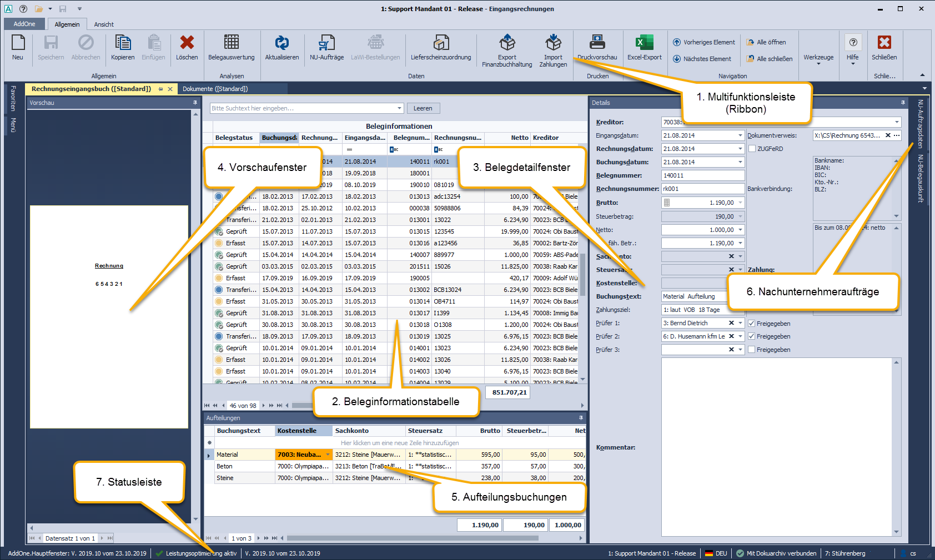
Task: Check Freigegeben for Prüfer 3
Action: point(752,350)
